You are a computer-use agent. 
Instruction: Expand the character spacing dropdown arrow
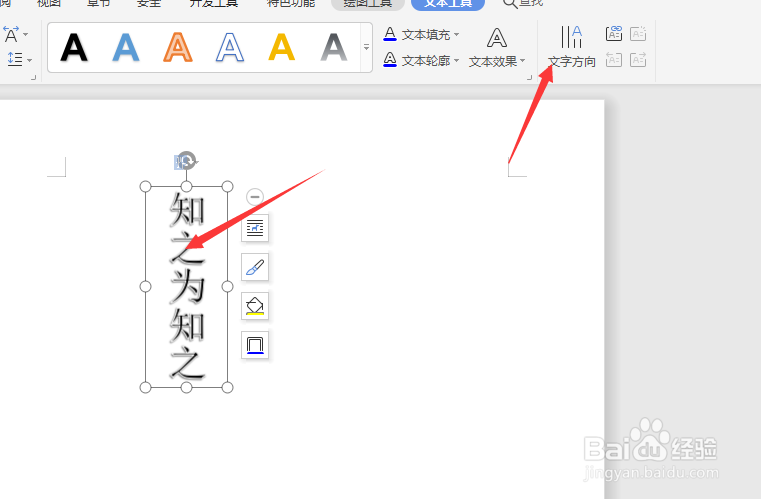pos(25,34)
